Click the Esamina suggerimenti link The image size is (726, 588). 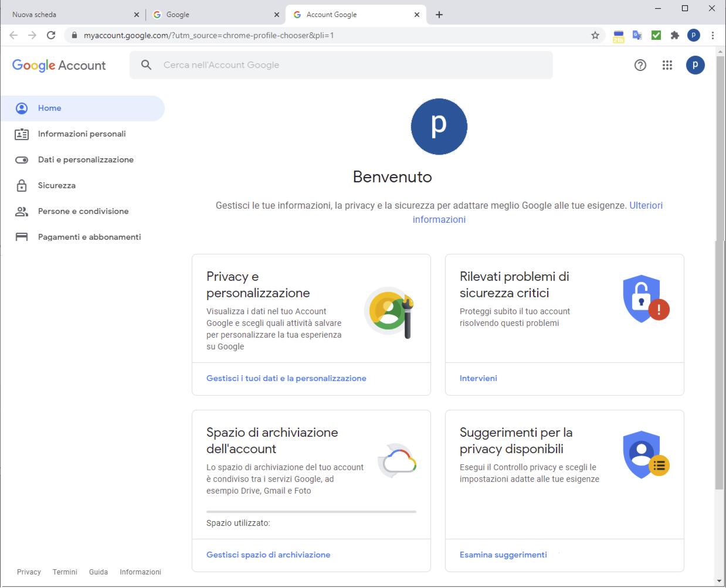point(503,555)
